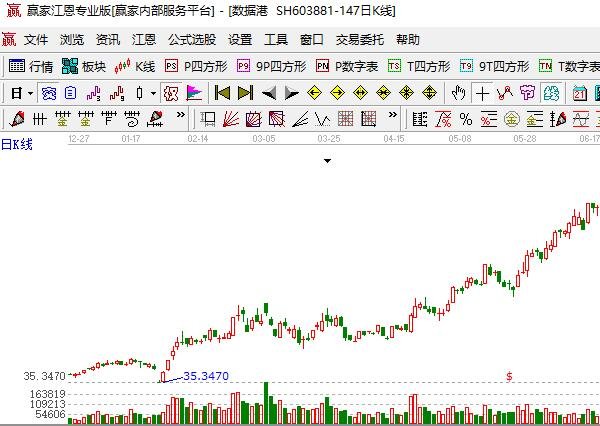The image size is (600, 426).
Task: Toggle the 窗 window layout icon
Action: (x=49, y=93)
